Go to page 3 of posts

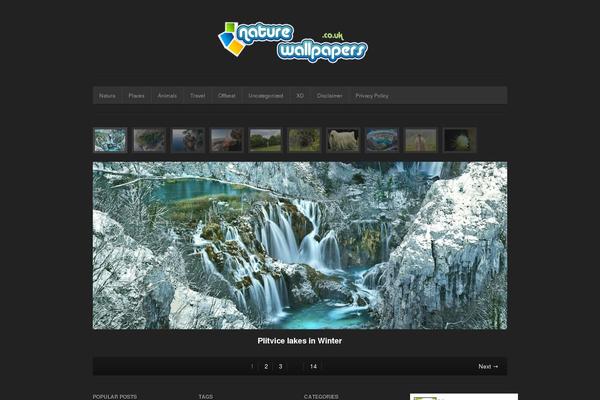coord(280,367)
